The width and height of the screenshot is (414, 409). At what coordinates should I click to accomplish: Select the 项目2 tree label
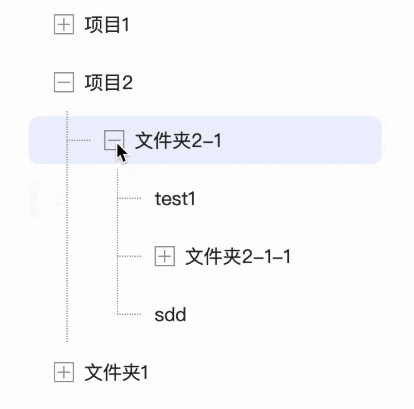(109, 83)
